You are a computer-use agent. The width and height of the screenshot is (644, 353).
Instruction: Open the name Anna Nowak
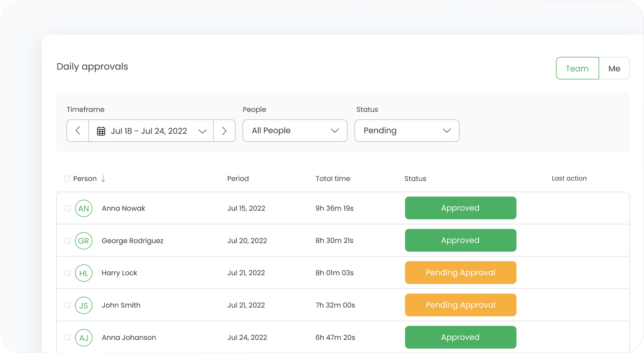point(123,208)
